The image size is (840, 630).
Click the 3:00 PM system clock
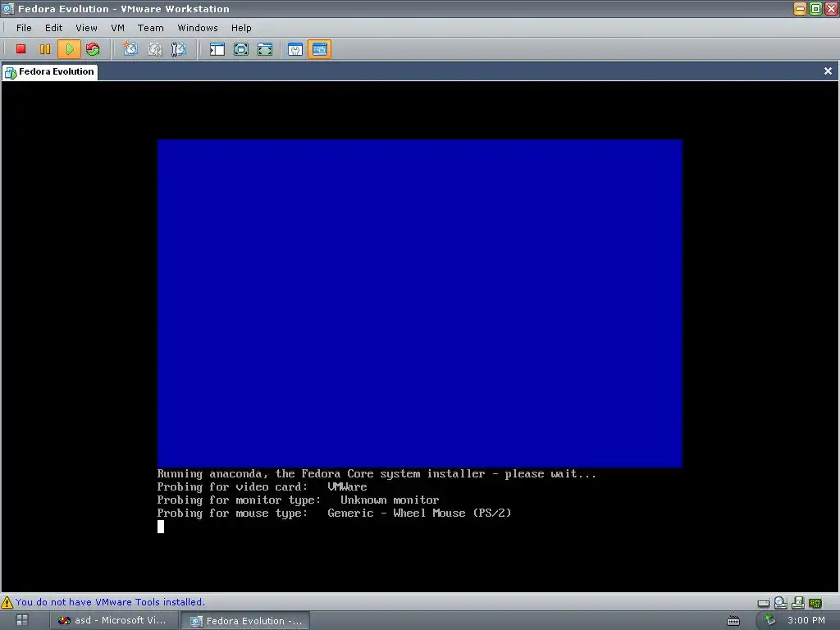(806, 620)
